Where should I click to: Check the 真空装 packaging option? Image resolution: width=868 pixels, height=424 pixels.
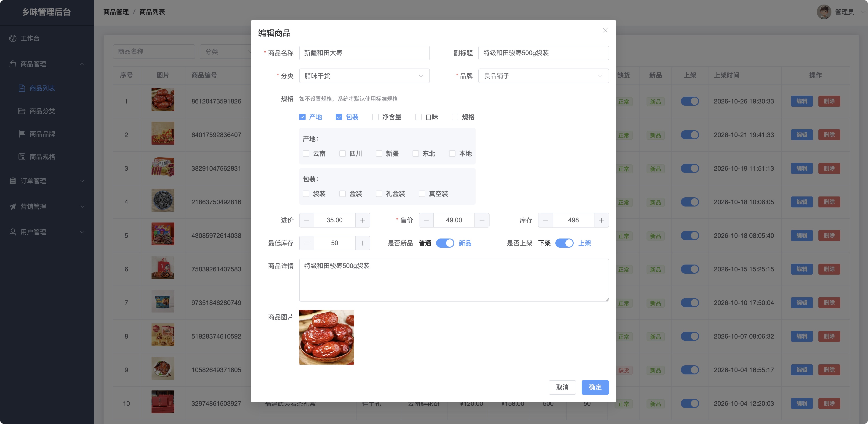click(x=422, y=194)
